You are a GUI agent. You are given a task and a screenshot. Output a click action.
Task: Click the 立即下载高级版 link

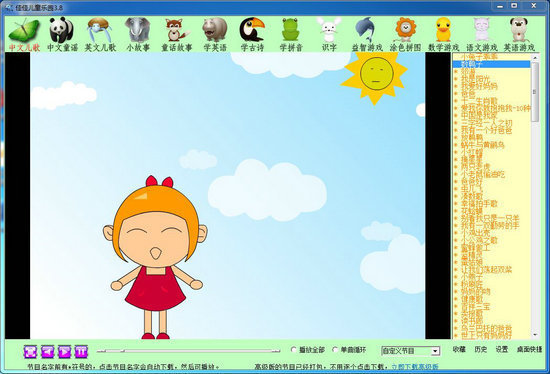point(415,367)
